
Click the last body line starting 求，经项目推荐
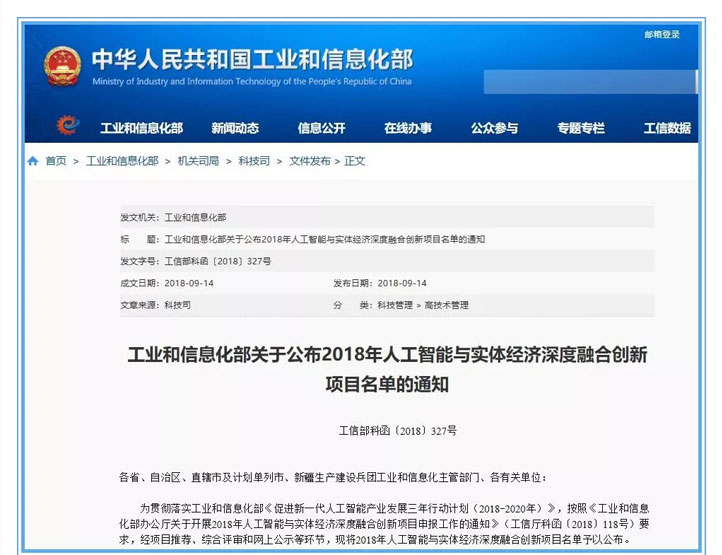[374, 539]
